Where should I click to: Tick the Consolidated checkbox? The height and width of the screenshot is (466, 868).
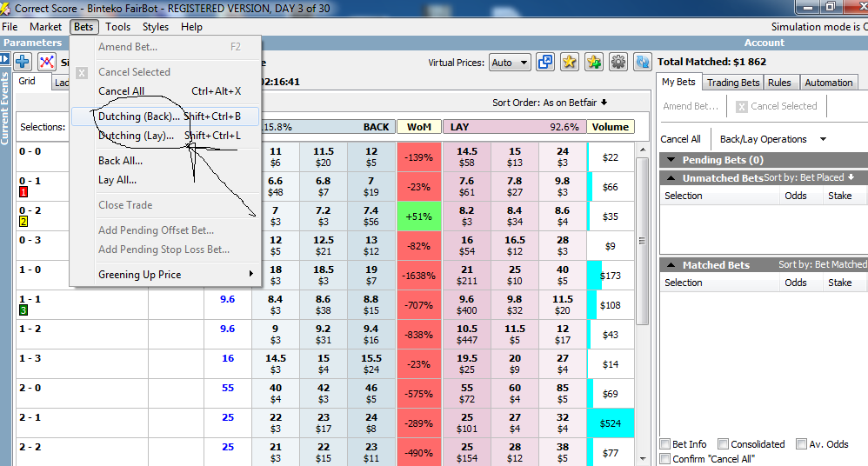(x=723, y=444)
